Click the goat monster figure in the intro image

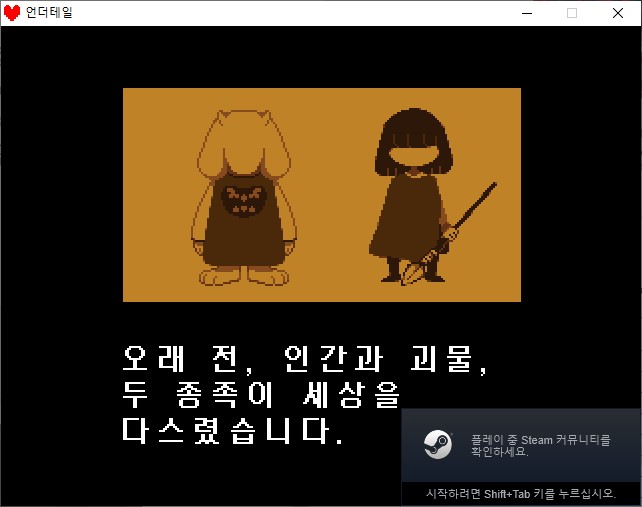coord(244,197)
